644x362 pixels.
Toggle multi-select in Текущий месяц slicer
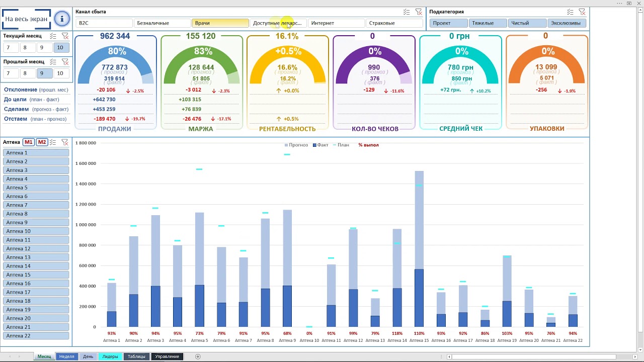click(53, 36)
